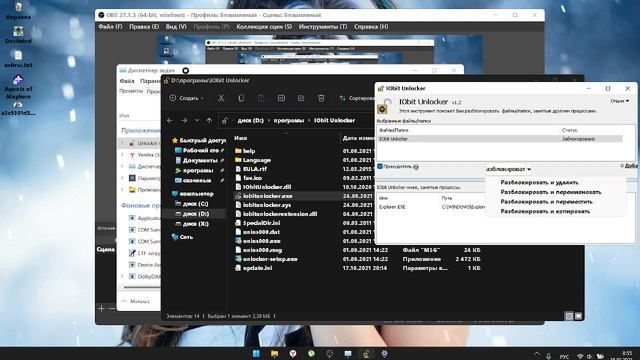Image resolution: width=640 pixels, height=360 pixels.
Task: Open OBS Инструменты (T) menu
Action: click(x=323, y=27)
